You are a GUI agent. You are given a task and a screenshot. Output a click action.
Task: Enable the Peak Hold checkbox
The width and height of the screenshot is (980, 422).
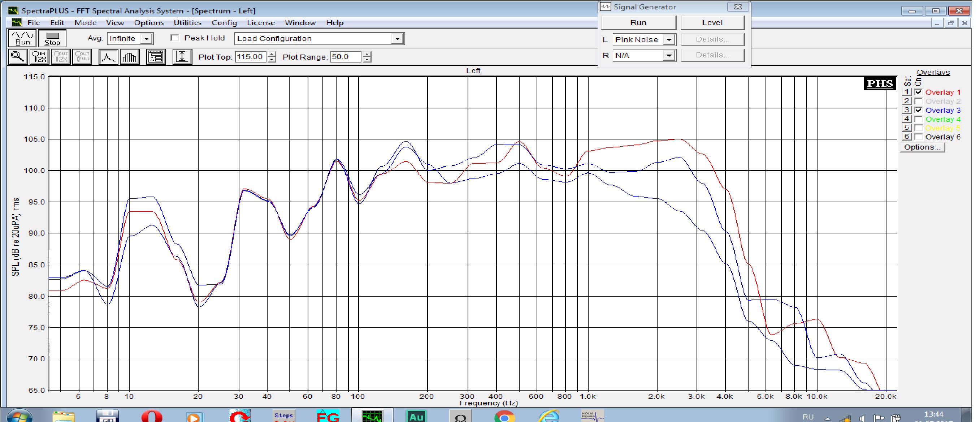click(175, 38)
